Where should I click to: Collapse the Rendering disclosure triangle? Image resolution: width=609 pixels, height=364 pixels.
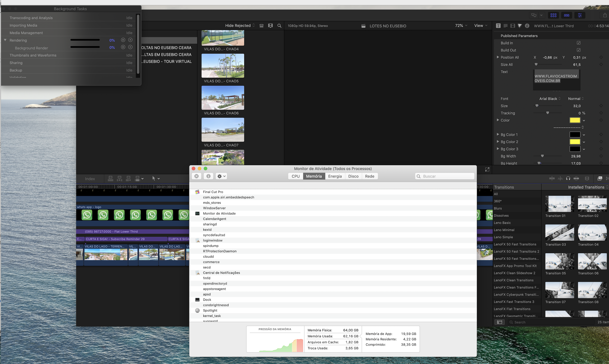[5, 40]
